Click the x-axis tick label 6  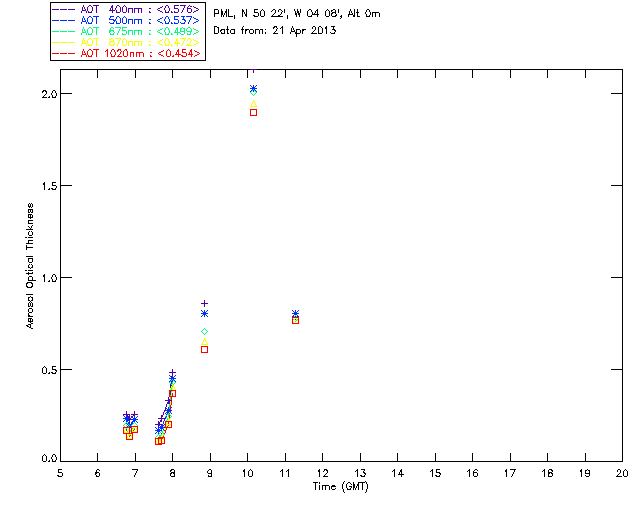(x=98, y=473)
